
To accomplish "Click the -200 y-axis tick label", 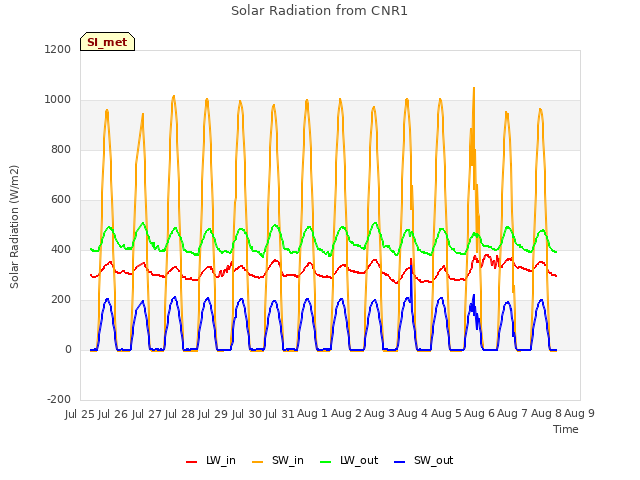I will pos(59,399).
